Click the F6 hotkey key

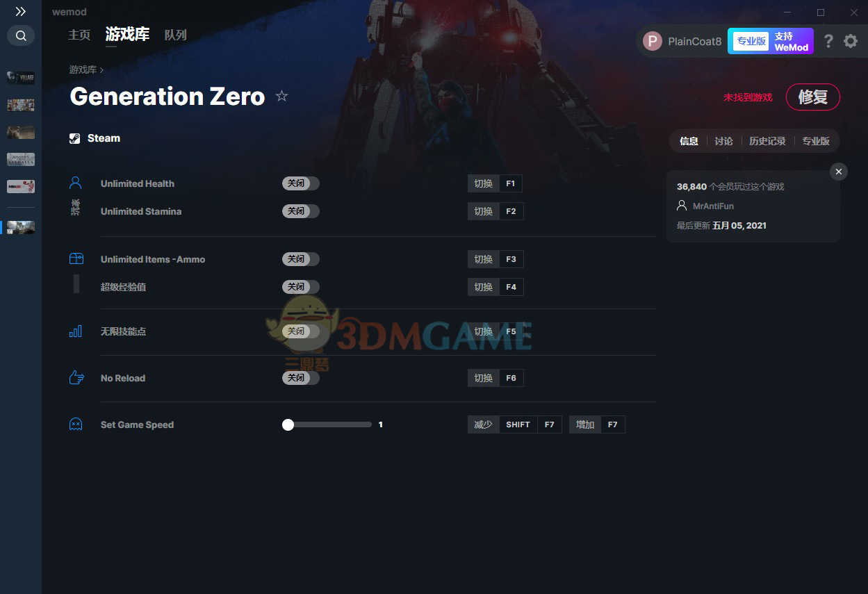(x=511, y=378)
